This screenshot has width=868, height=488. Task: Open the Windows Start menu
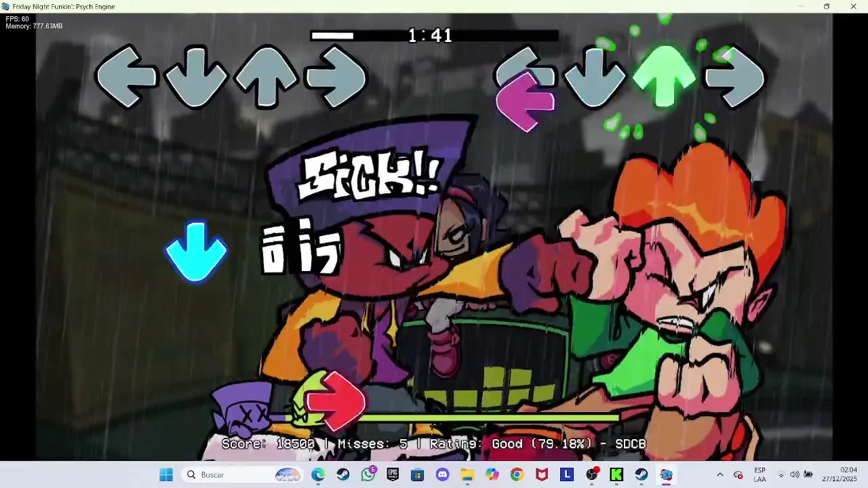pos(166,474)
